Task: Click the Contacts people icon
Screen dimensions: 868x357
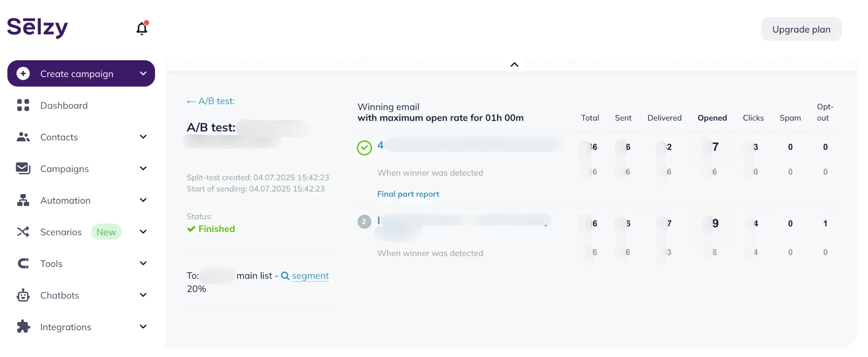Action: point(23,137)
